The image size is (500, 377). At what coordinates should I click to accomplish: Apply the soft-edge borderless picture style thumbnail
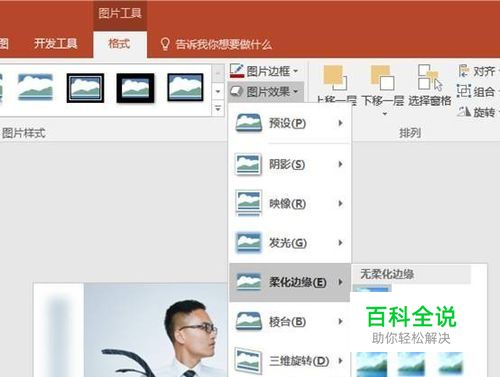pos(35,87)
